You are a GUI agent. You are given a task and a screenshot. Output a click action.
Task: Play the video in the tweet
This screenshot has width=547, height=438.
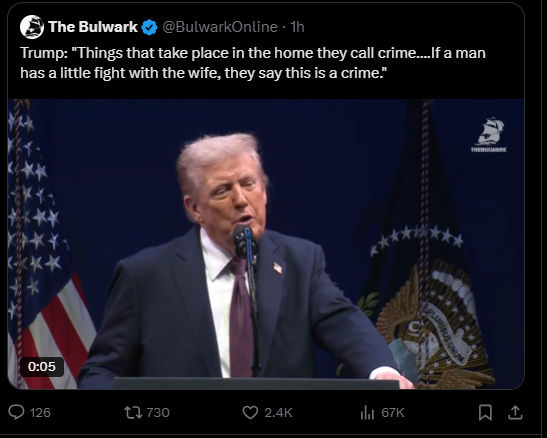click(x=266, y=244)
